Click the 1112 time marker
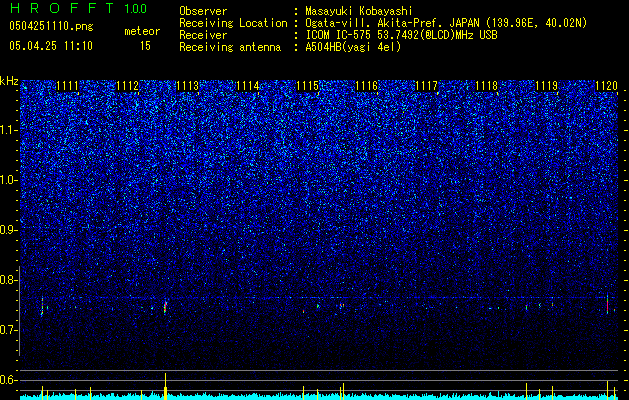Screen dimensions: 629x400 coord(127,85)
